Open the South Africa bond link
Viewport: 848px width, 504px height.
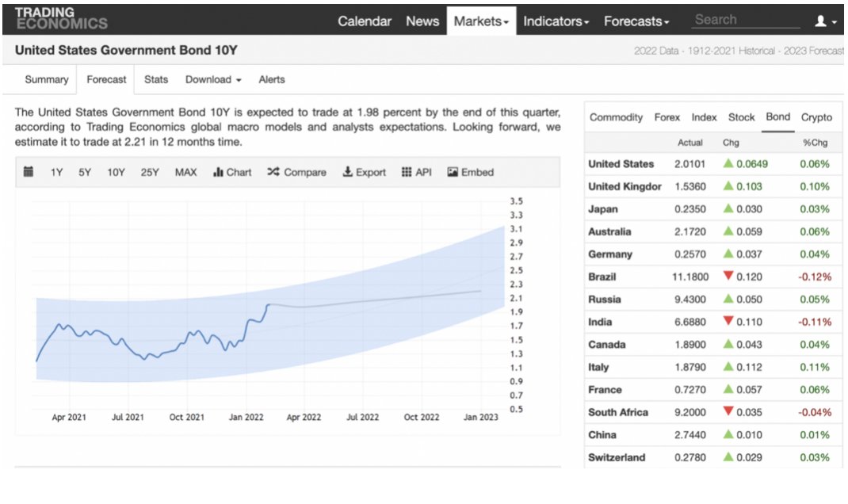point(618,412)
